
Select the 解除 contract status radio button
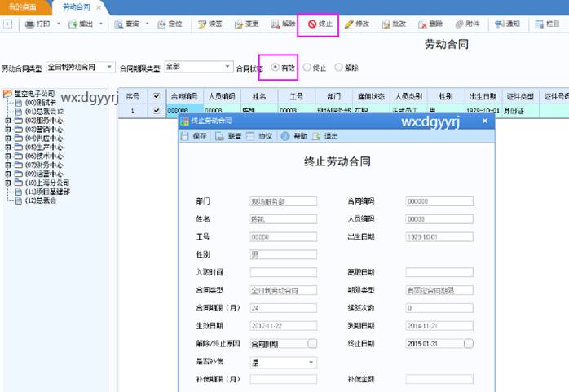(x=338, y=67)
